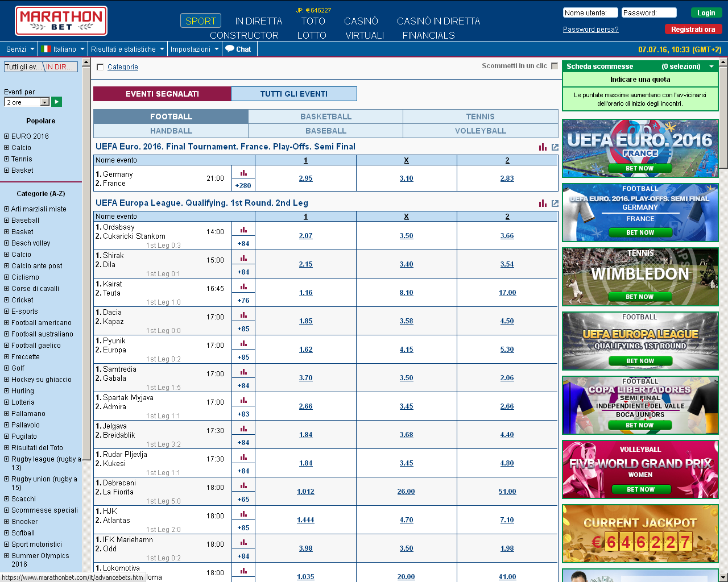The width and height of the screenshot is (728, 582).
Task: Tick the Categorie checkbox
Action: coord(100,67)
